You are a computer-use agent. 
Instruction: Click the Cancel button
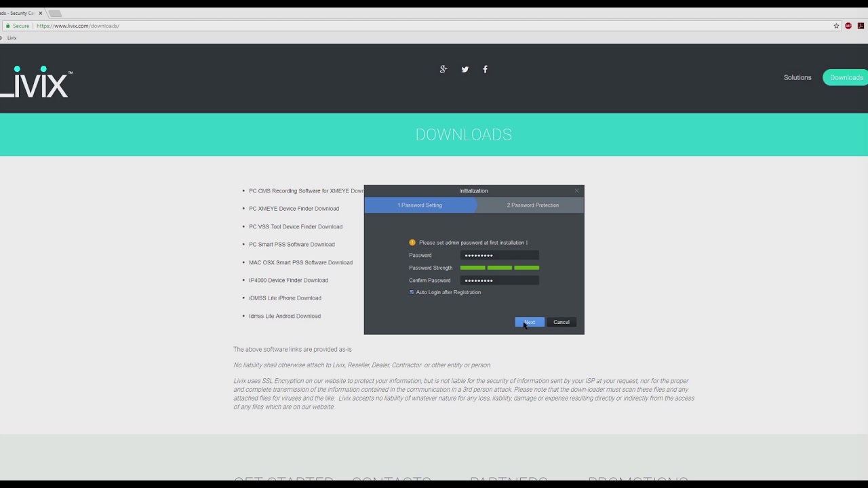pyautogui.click(x=561, y=322)
